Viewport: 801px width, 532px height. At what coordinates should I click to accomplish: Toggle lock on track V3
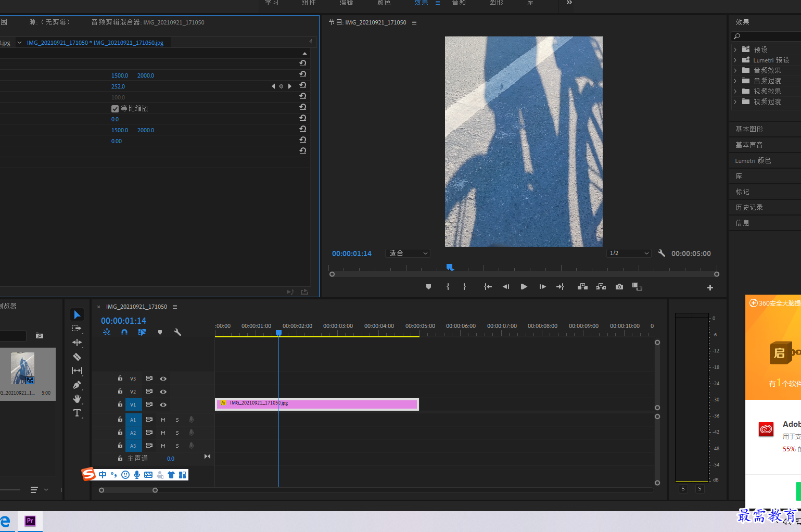pos(120,378)
